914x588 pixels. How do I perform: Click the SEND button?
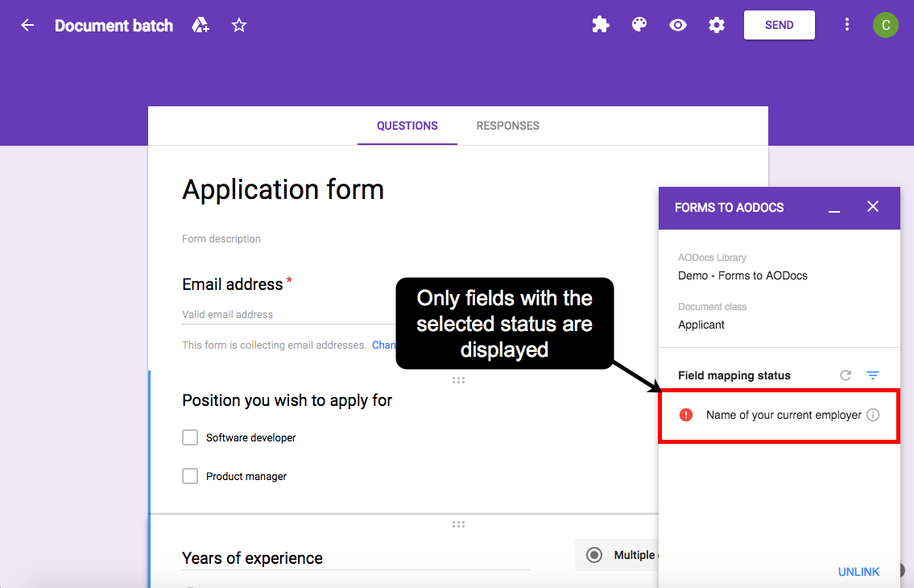780,25
